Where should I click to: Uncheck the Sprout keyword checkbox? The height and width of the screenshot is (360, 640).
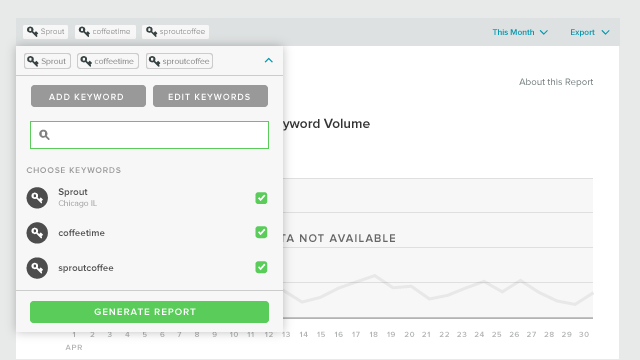261,198
